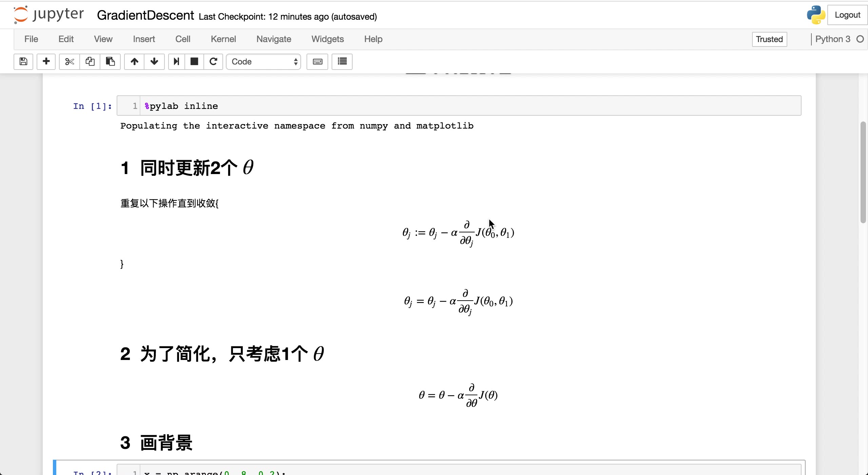Image resolution: width=868 pixels, height=475 pixels.
Task: Open the Cell menu
Action: click(183, 39)
